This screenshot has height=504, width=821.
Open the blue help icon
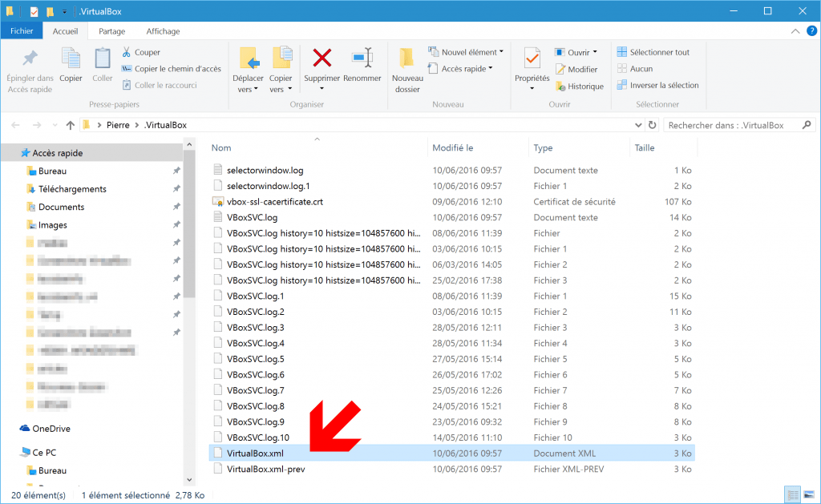[811, 31]
